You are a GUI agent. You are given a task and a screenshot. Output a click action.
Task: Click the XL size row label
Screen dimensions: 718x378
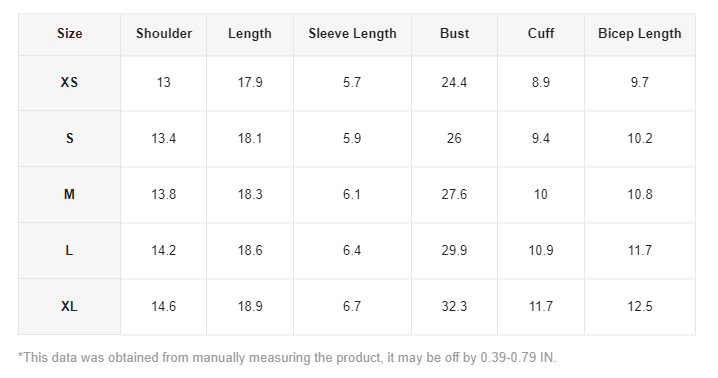(70, 307)
